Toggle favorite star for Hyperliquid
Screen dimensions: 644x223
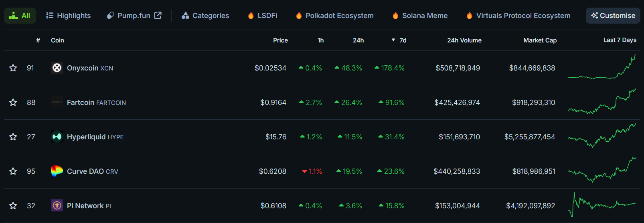coord(13,137)
